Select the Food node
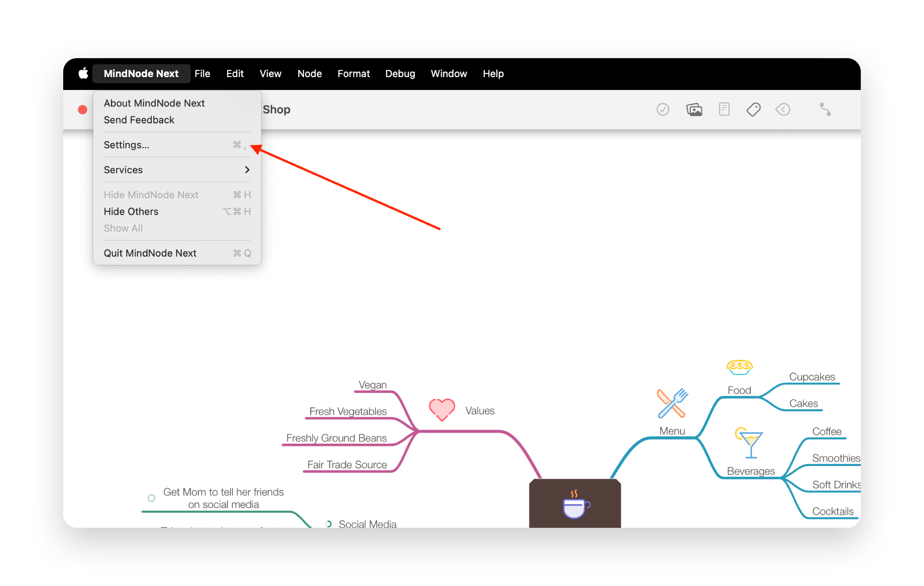Image resolution: width=924 pixels, height=586 pixels. (x=739, y=390)
